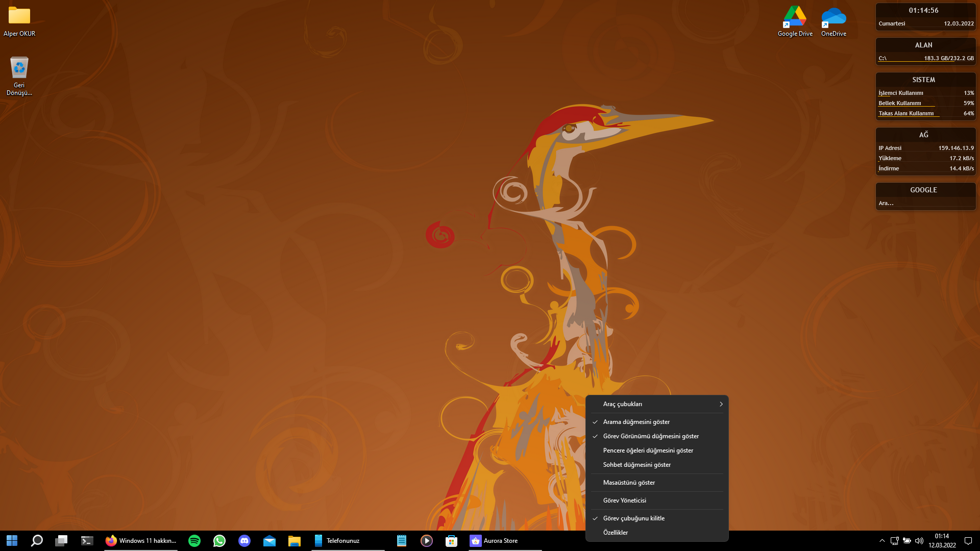Open the Start menu button
980x551 pixels.
[12, 541]
